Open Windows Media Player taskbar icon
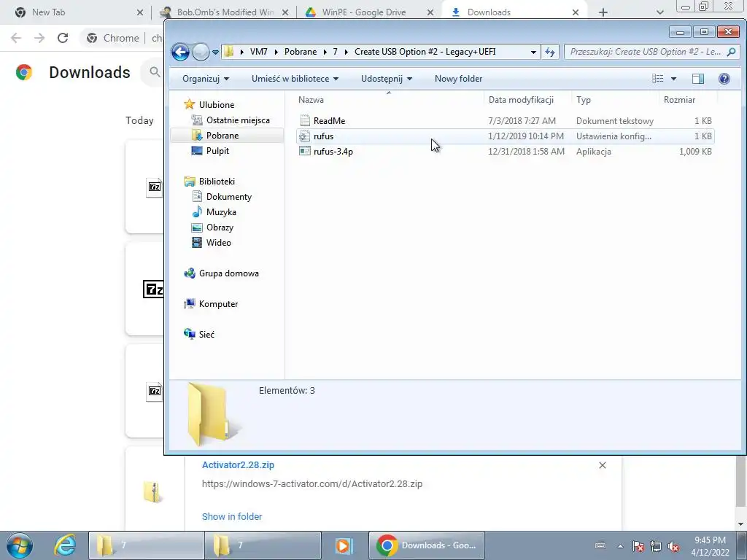The width and height of the screenshot is (747, 560). (x=344, y=545)
